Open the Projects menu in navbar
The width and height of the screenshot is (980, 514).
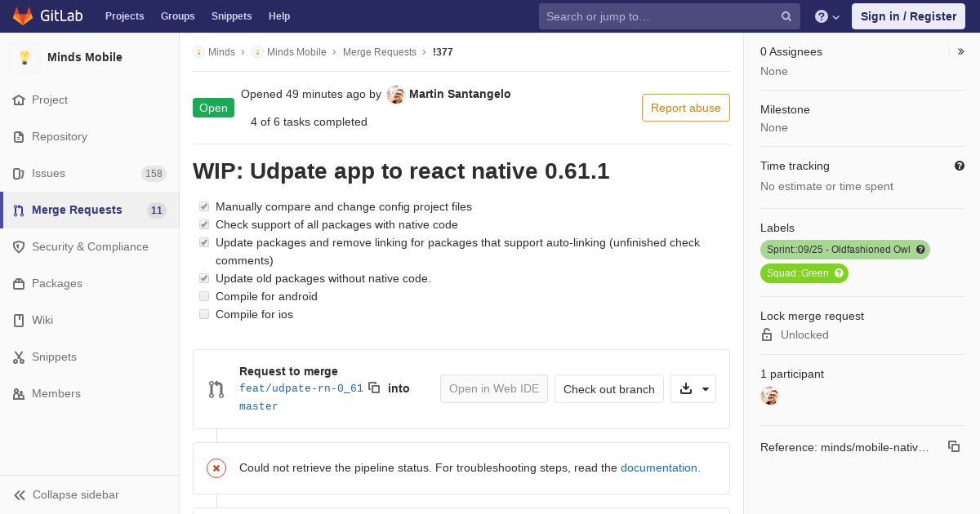124,16
